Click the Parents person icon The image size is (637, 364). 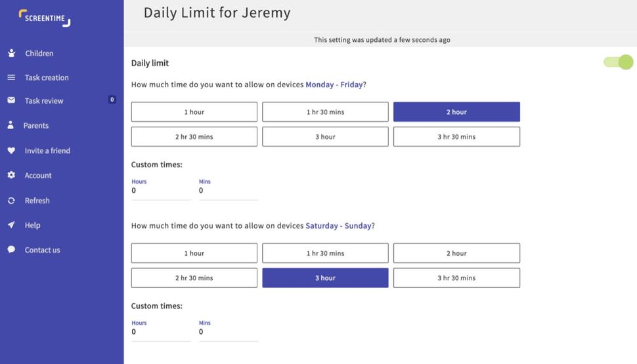click(x=11, y=125)
